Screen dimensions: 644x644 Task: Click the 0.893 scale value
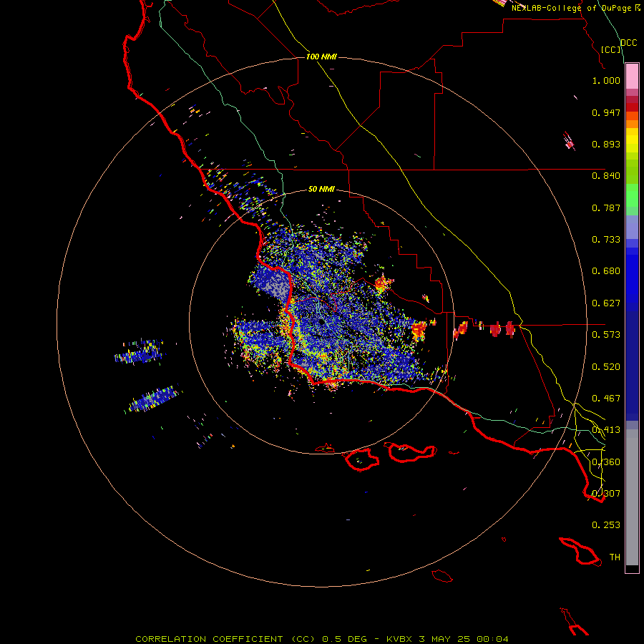(x=606, y=144)
